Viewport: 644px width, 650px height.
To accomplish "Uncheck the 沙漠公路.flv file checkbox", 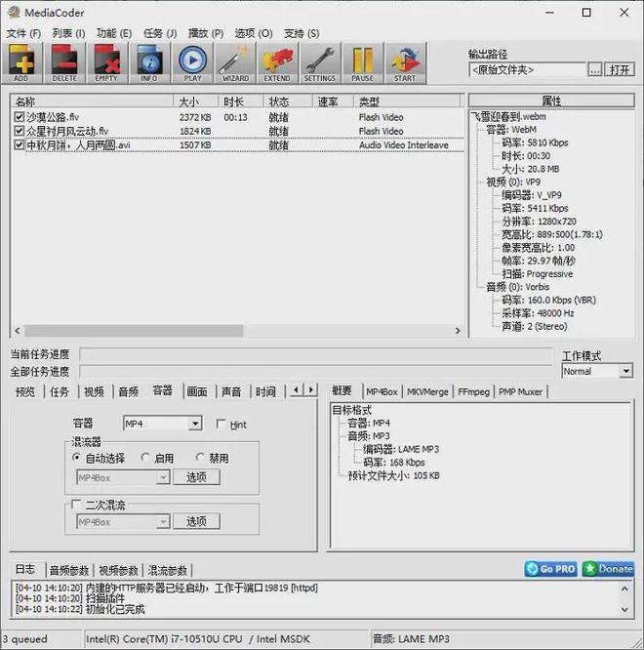I will pos(20,117).
